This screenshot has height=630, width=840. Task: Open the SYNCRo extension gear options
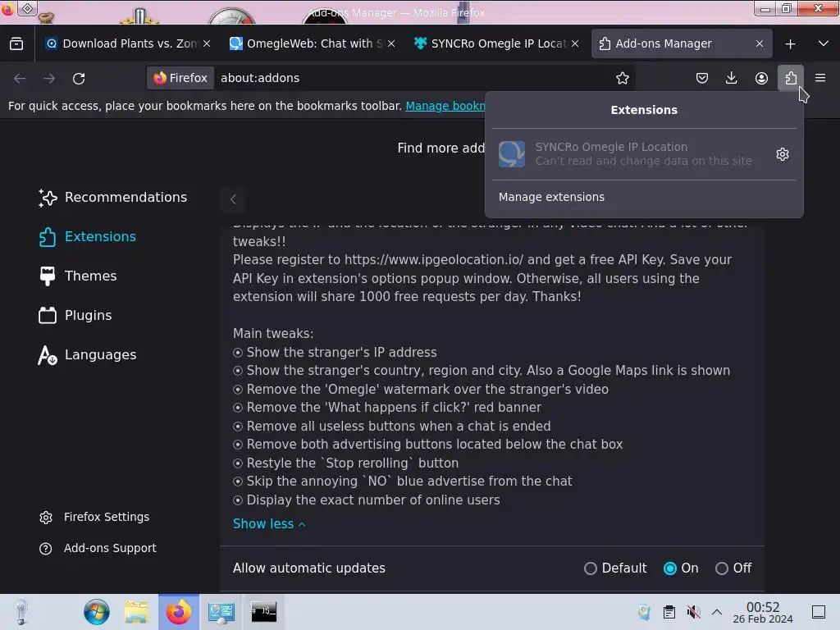click(x=783, y=154)
